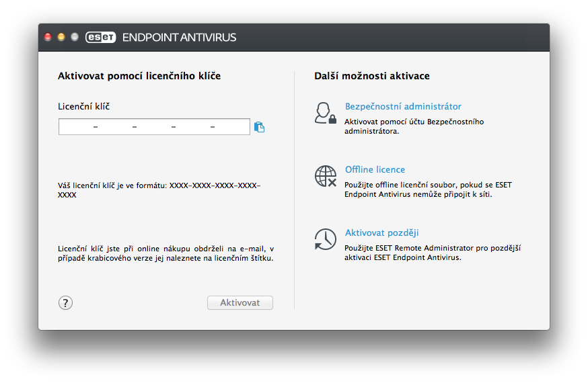
Task: Click the 'Další možnosti aktivace' heading
Action: point(372,76)
